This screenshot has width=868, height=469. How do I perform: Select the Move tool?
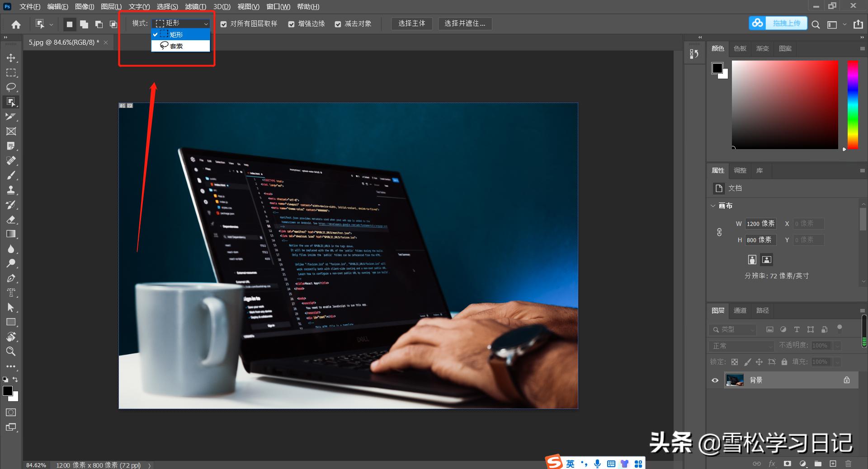pos(11,58)
